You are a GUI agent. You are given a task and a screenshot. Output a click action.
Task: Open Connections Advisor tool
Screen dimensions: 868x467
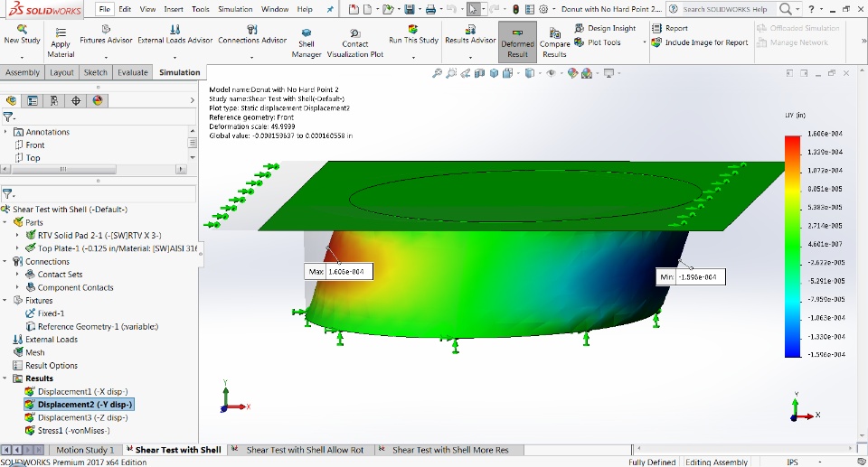point(252,34)
